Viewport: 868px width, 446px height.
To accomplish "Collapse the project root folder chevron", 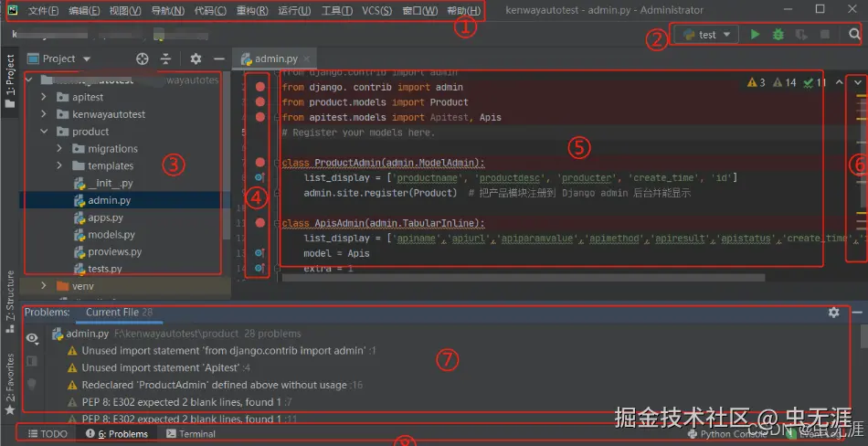I will pyautogui.click(x=29, y=80).
